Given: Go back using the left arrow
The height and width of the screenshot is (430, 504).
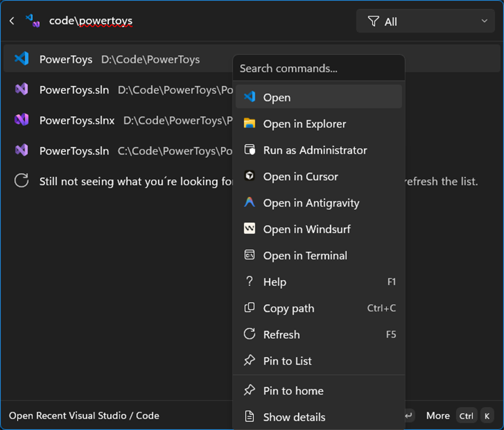Looking at the screenshot, I should [12, 21].
